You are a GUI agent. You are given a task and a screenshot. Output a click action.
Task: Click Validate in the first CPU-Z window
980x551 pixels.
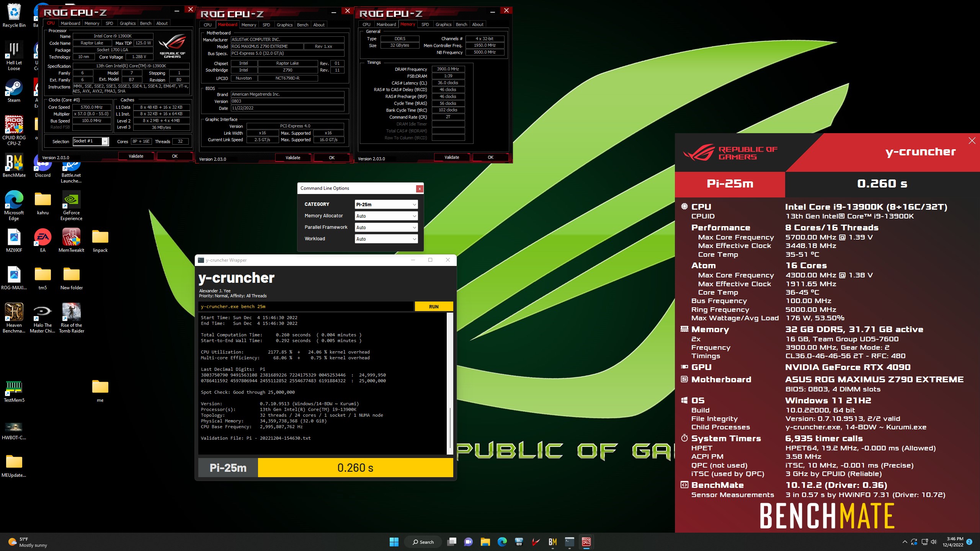(136, 156)
